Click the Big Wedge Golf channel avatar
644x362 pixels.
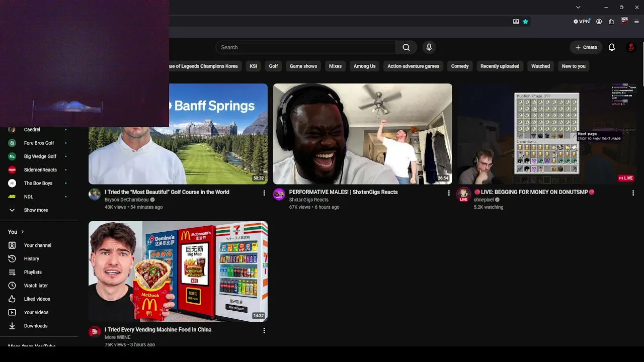point(12,156)
